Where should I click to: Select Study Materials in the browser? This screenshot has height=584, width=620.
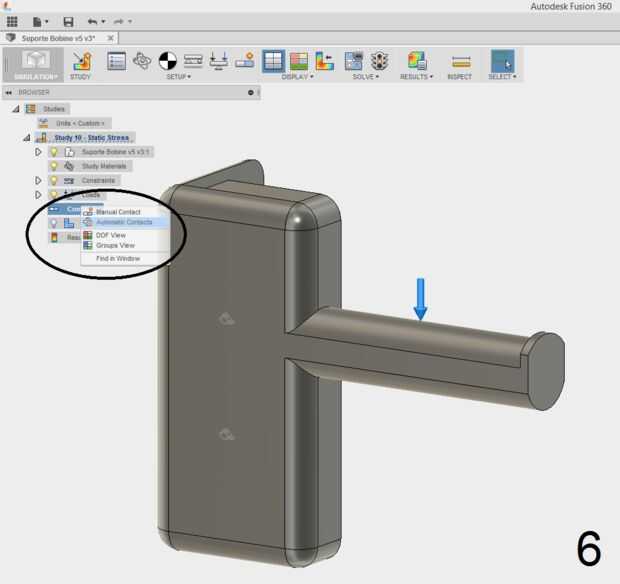(104, 166)
